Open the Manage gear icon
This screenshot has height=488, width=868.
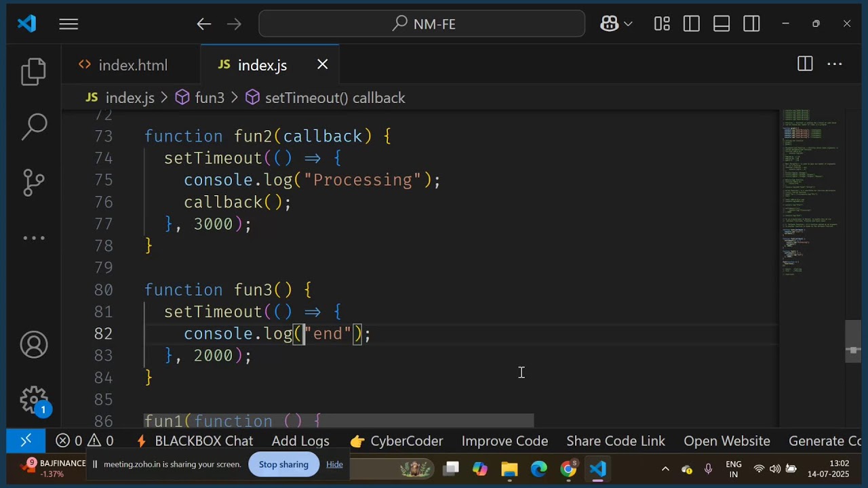click(x=34, y=400)
